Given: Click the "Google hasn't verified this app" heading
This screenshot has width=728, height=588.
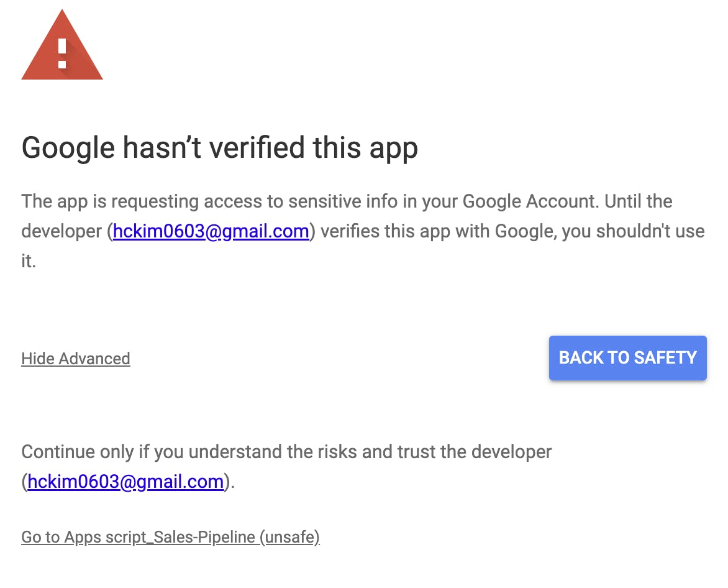Looking at the screenshot, I should tap(219, 148).
